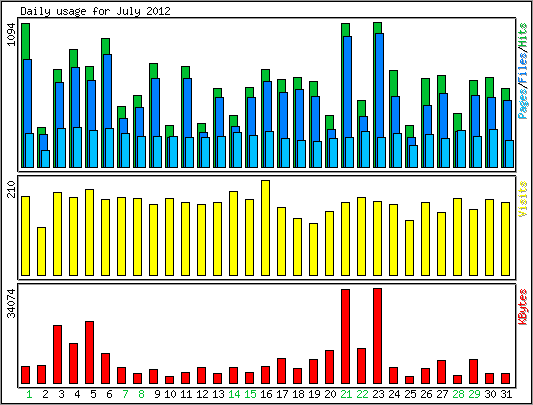Viewport: 533px width, 405px height.
Task: Click day 16 on the x-axis
Action: click(266, 394)
